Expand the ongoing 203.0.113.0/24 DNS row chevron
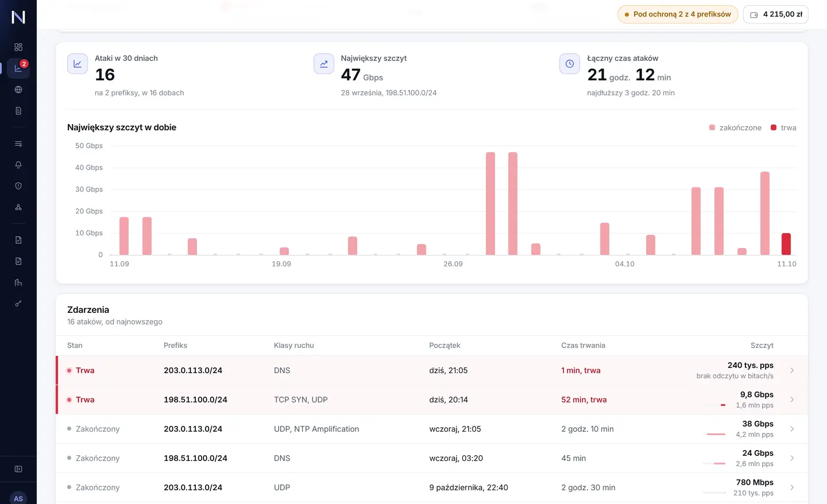This screenshot has height=504, width=827. [792, 370]
